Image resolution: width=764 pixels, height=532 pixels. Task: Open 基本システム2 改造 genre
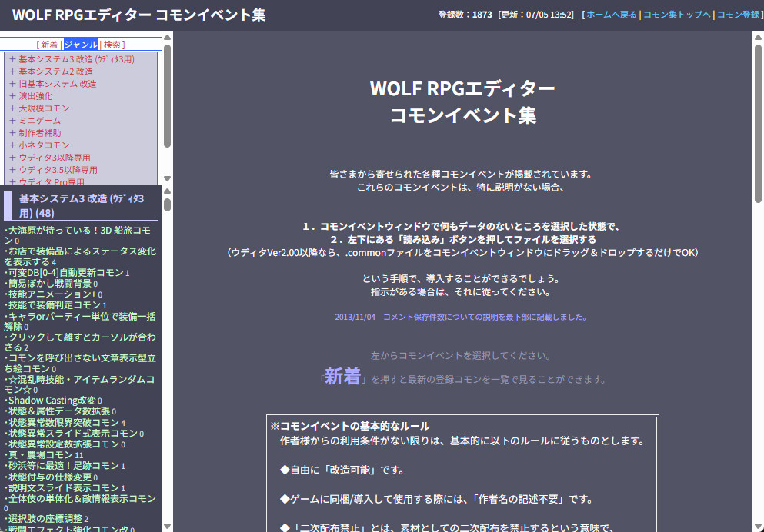(55, 71)
